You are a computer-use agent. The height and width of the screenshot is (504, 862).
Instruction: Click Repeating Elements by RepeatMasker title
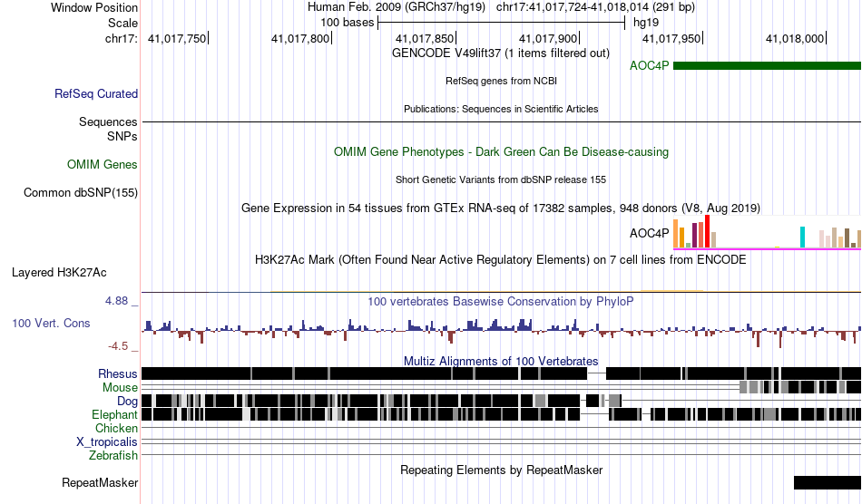(x=502, y=470)
